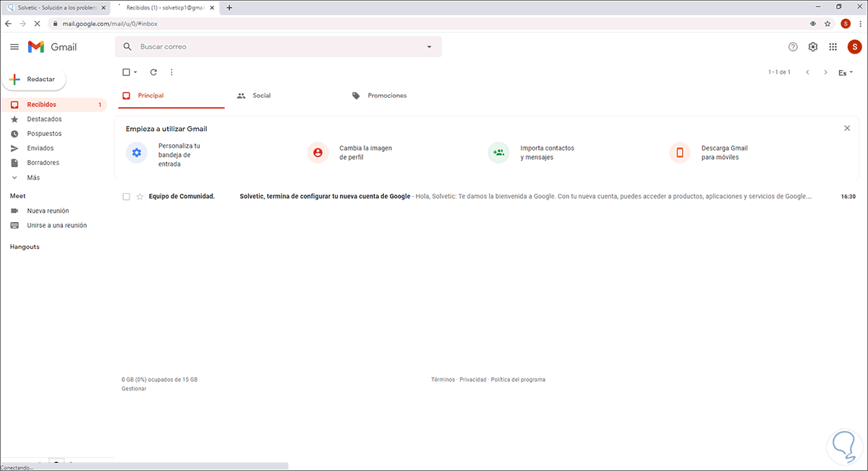Screen dimensions: 868x471
Task: Focus the Buscar correo search field
Action: click(x=278, y=47)
